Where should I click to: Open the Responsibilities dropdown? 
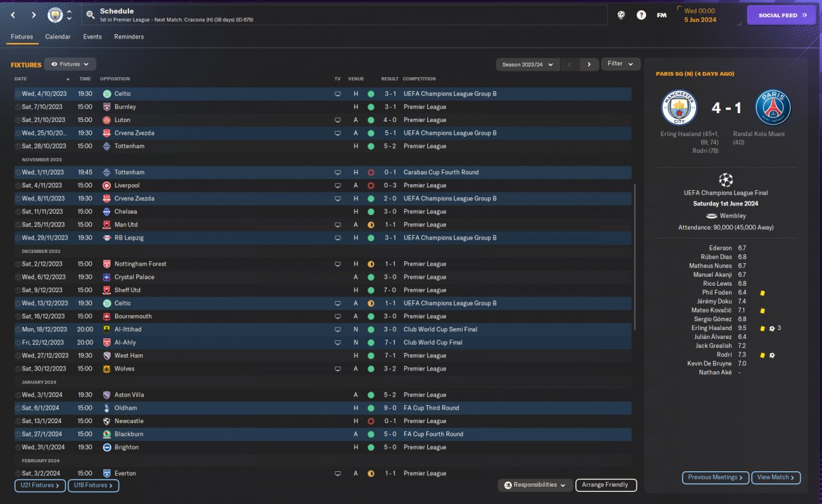pyautogui.click(x=535, y=485)
